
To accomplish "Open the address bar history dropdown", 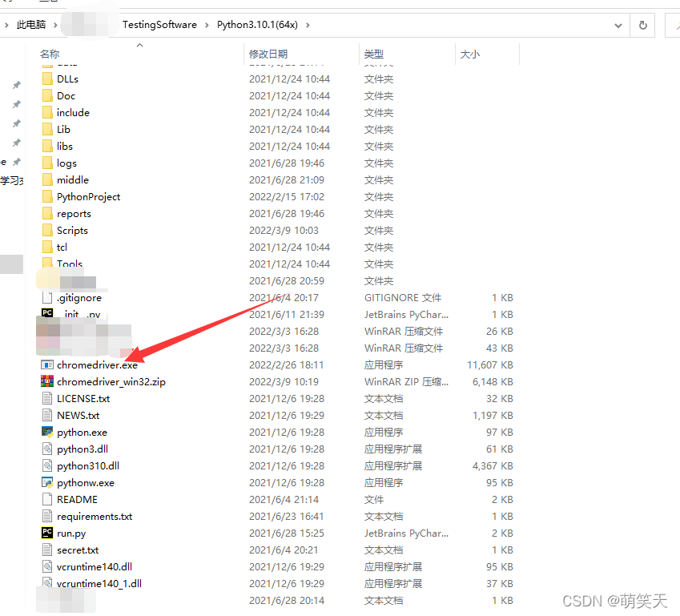I will point(618,26).
